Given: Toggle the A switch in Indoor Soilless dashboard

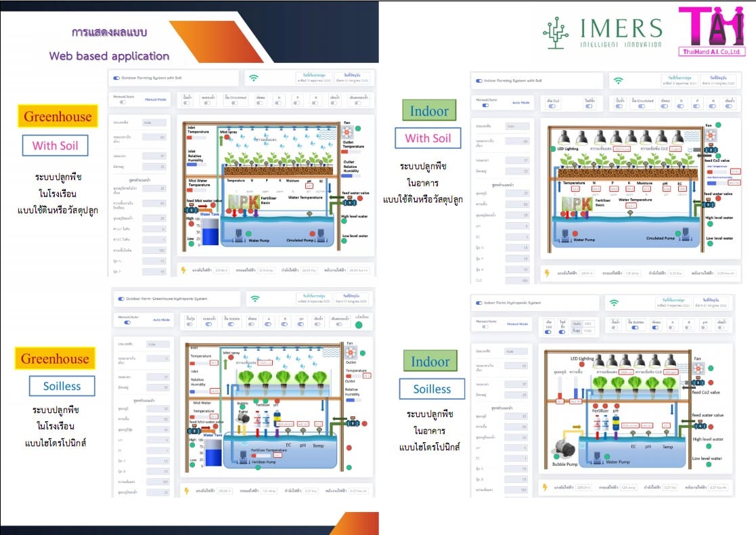Looking at the screenshot, I should 671,328.
